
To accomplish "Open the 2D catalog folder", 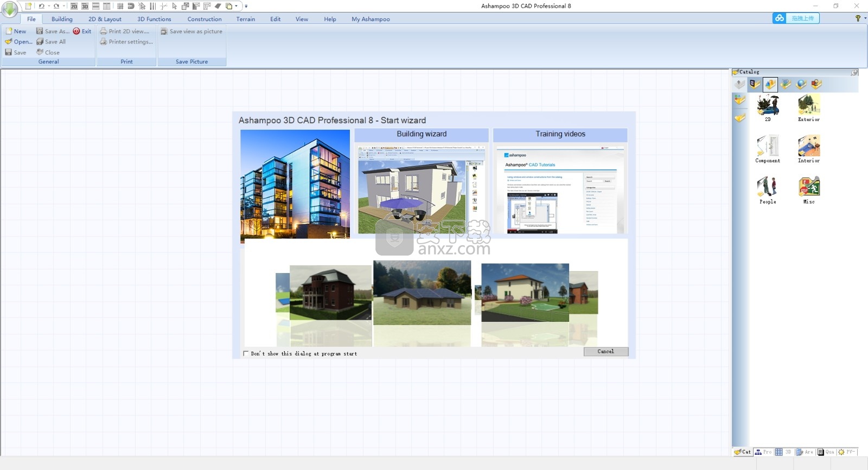I will tap(768, 107).
